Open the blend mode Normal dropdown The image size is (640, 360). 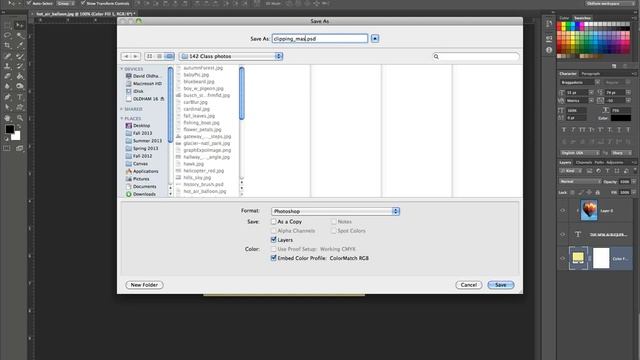point(580,181)
